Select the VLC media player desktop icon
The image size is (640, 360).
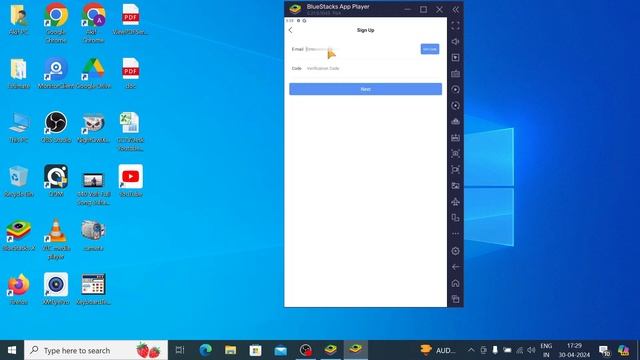point(56,239)
